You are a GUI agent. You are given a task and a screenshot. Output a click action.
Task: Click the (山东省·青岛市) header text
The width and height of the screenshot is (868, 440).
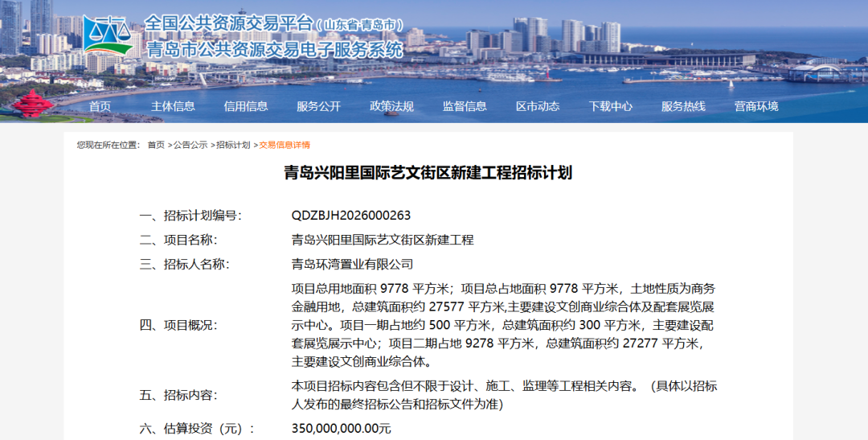tap(359, 26)
